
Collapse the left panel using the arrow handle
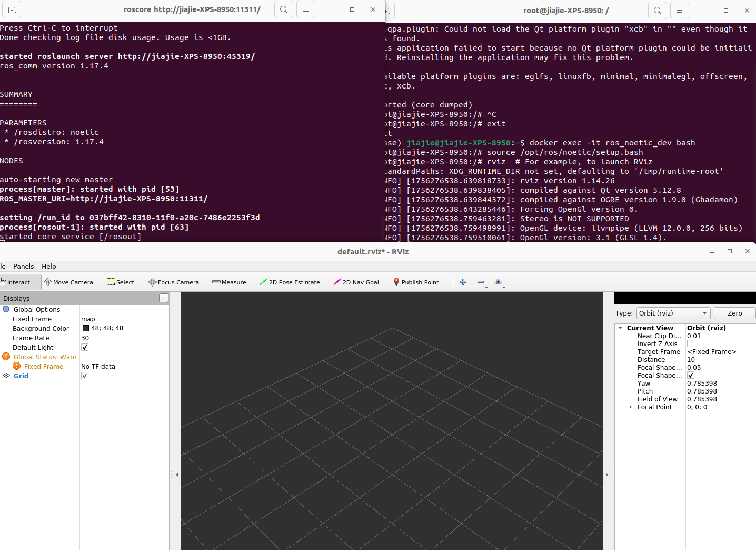click(x=177, y=475)
